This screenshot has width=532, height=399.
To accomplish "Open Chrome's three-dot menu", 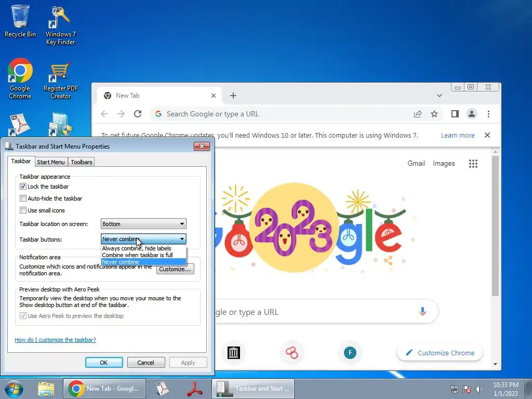I will point(488,114).
